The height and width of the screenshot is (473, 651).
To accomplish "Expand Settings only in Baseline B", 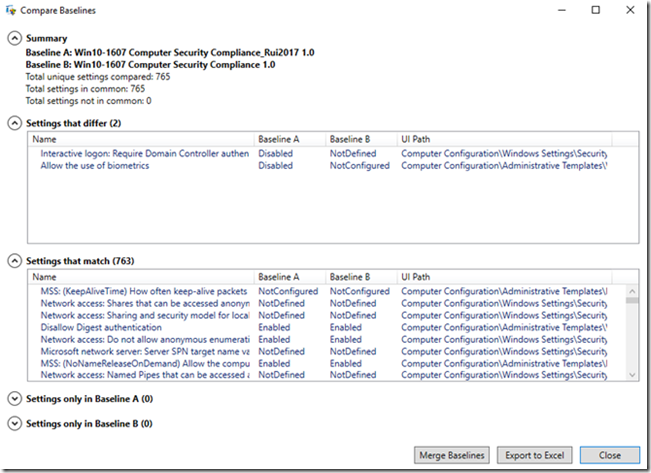I will point(15,424).
